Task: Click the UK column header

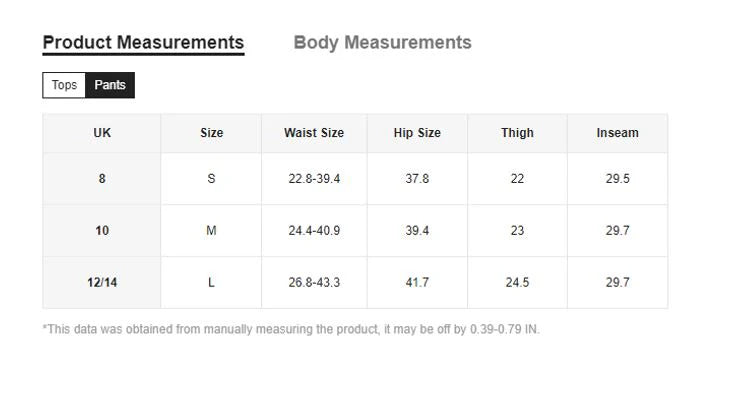Action: [102, 133]
